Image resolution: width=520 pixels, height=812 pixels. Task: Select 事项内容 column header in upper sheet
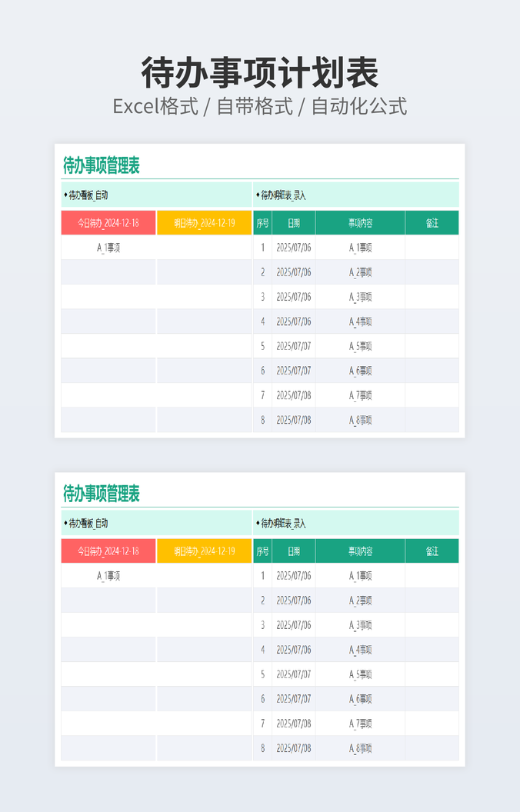[360, 223]
